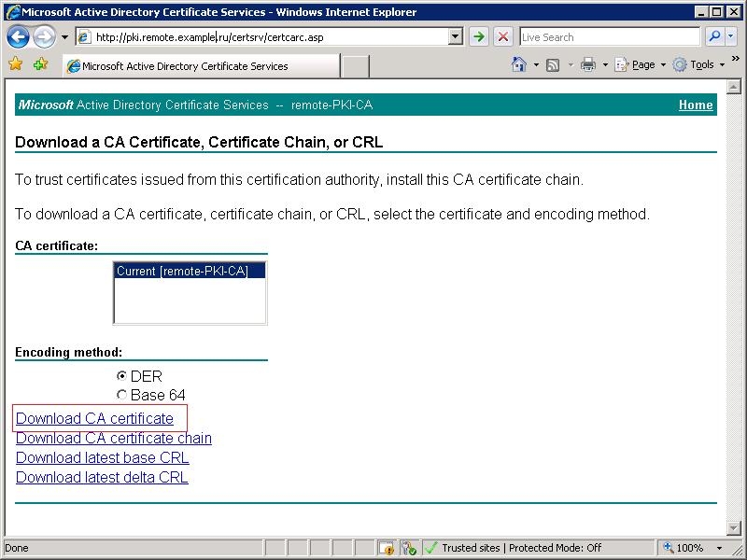Click the RSS feeds toolbar icon
The height and width of the screenshot is (560, 747).
553,64
